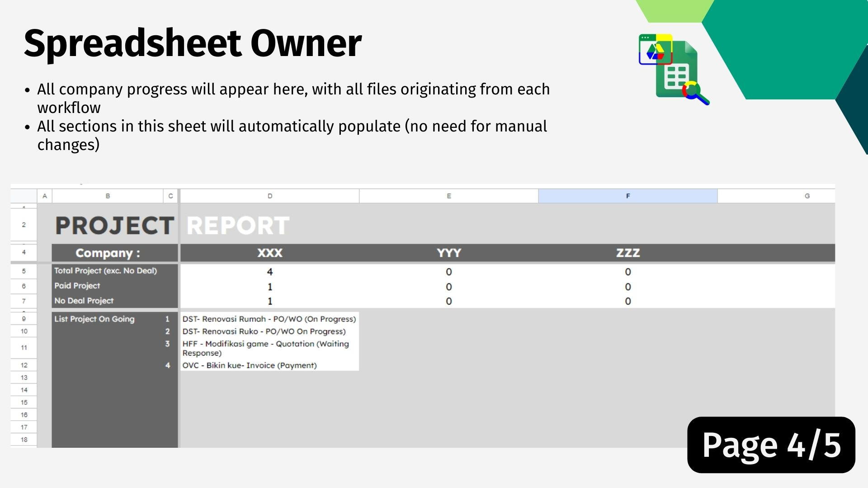Click the Paid Project label cell
Screen dimensions: 868x488
tap(114, 286)
